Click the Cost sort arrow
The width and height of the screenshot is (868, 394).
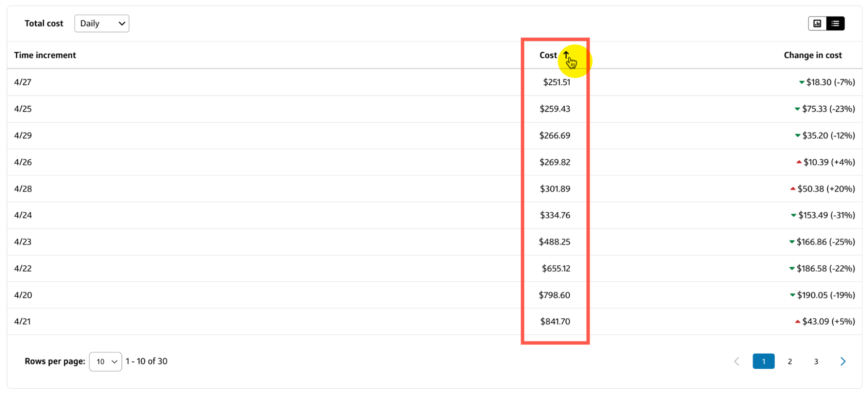coord(566,55)
